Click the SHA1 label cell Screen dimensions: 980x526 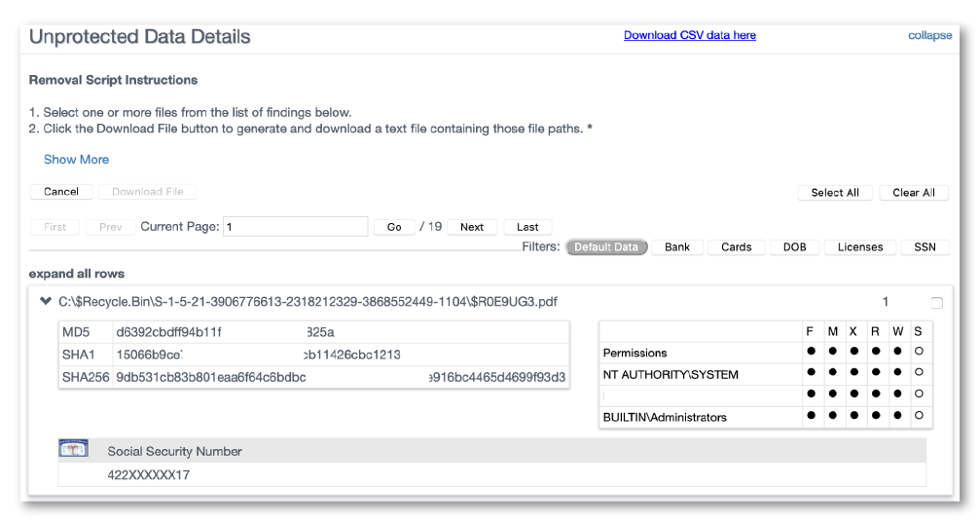(x=86, y=355)
